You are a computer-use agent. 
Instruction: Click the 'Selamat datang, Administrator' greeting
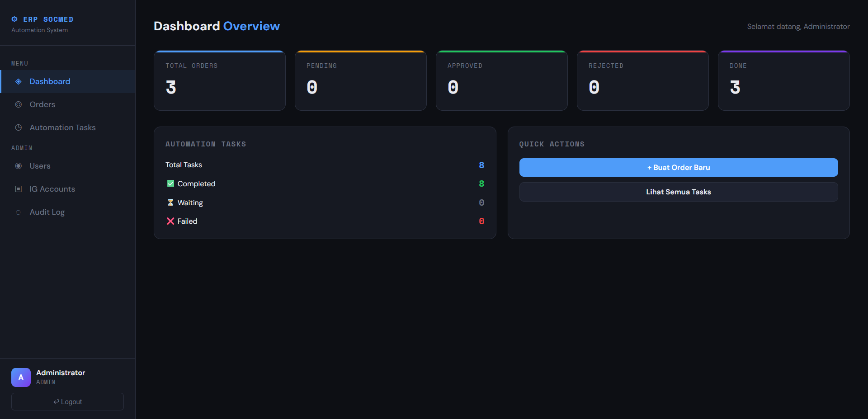[x=798, y=27]
